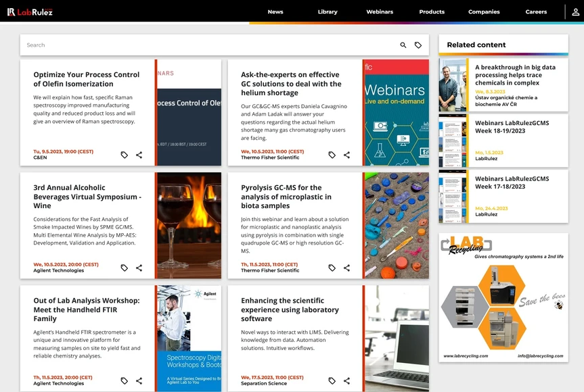The image size is (584, 392).
Task: Click 'C&EN' organizer label
Action: (40, 157)
